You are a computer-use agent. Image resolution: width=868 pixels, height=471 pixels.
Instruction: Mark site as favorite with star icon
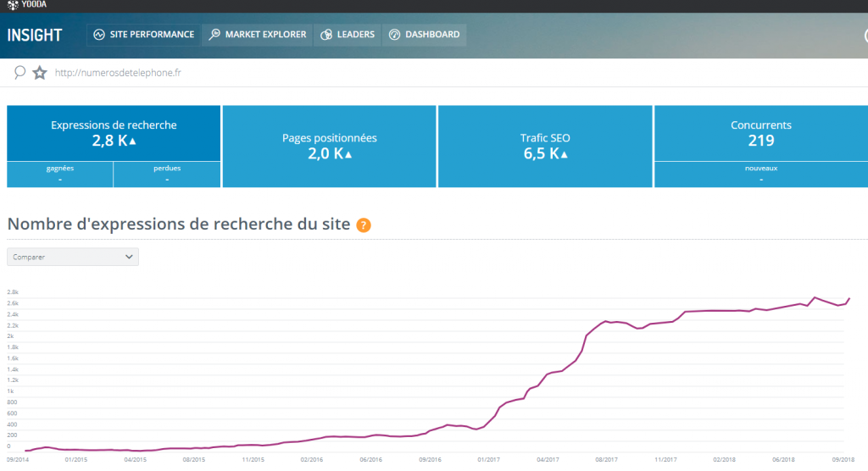[40, 73]
